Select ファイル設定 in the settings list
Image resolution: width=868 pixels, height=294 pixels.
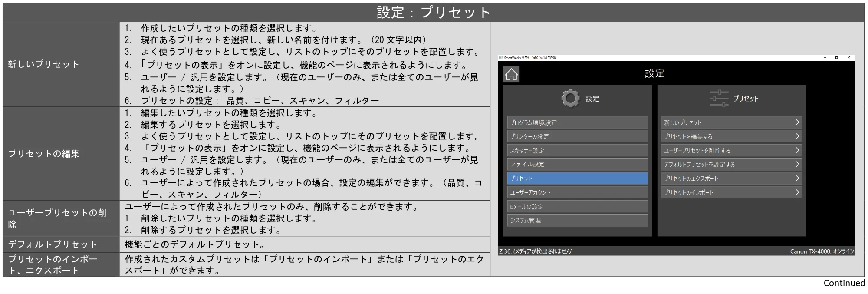tap(577, 165)
